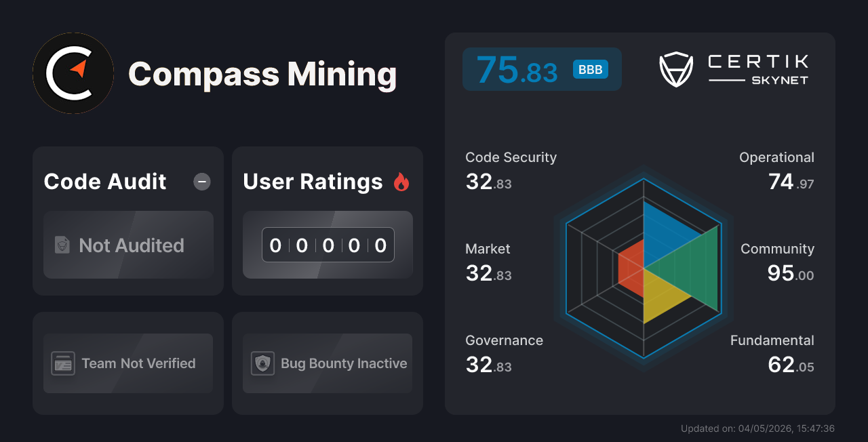
Task: Click the Market label
Action: [488, 249]
